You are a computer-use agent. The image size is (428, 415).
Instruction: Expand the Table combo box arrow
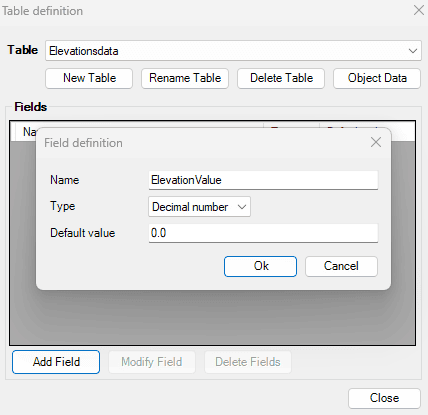(413, 51)
